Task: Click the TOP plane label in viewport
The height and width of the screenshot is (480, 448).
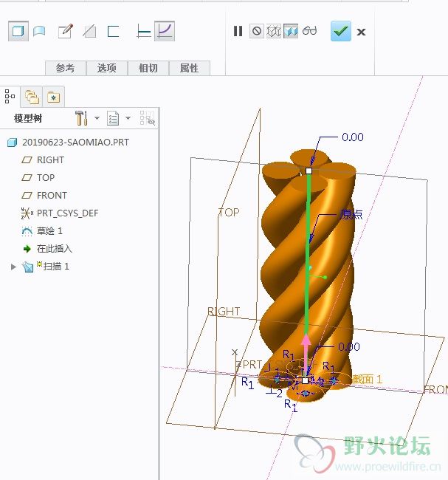Action: click(x=229, y=212)
